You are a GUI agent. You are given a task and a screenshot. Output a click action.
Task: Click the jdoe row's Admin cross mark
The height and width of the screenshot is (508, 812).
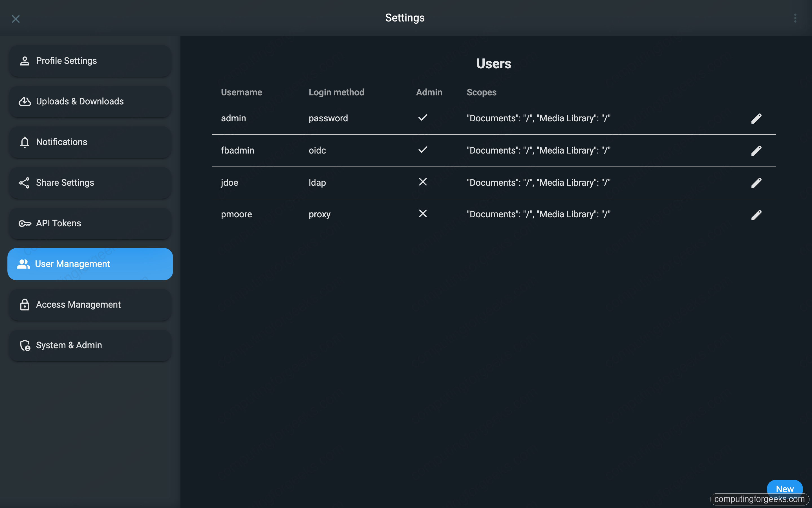423,182
